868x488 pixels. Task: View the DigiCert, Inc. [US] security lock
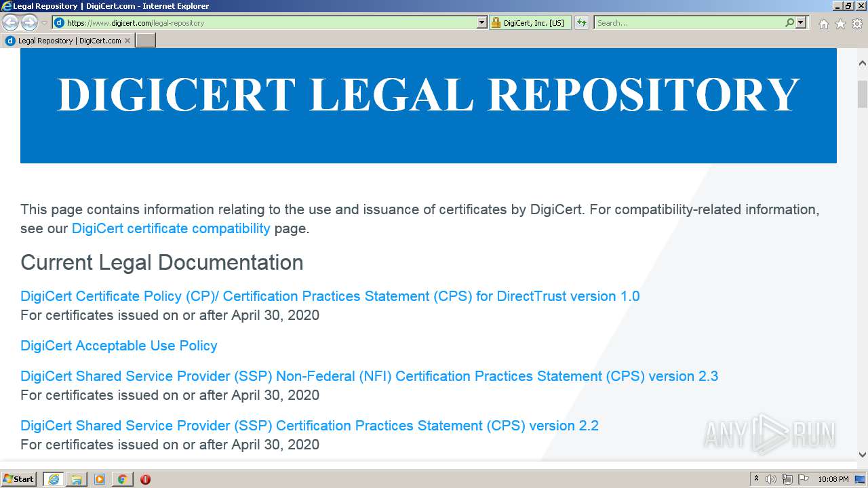click(530, 23)
